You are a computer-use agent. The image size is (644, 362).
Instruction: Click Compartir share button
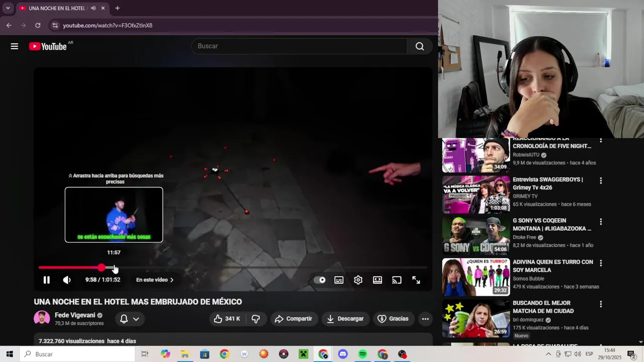(x=294, y=319)
